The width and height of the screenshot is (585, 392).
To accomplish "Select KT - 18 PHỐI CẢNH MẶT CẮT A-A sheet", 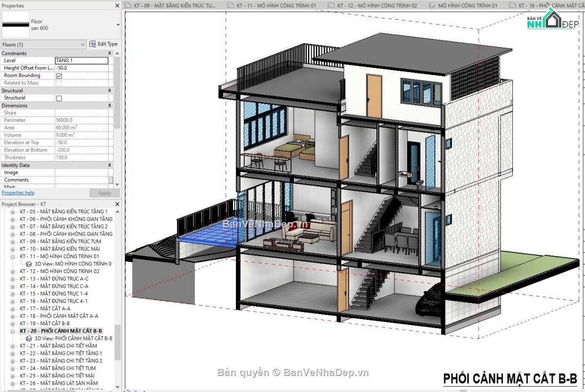I will (59, 316).
